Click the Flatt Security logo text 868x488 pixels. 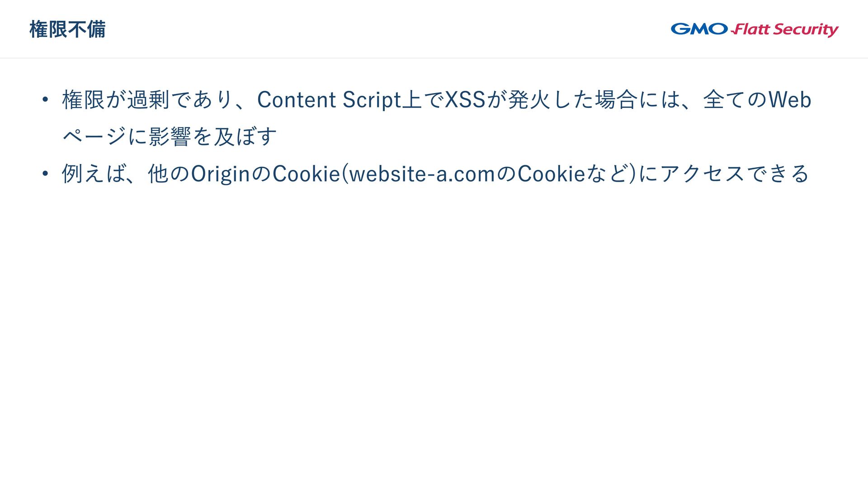[785, 30]
